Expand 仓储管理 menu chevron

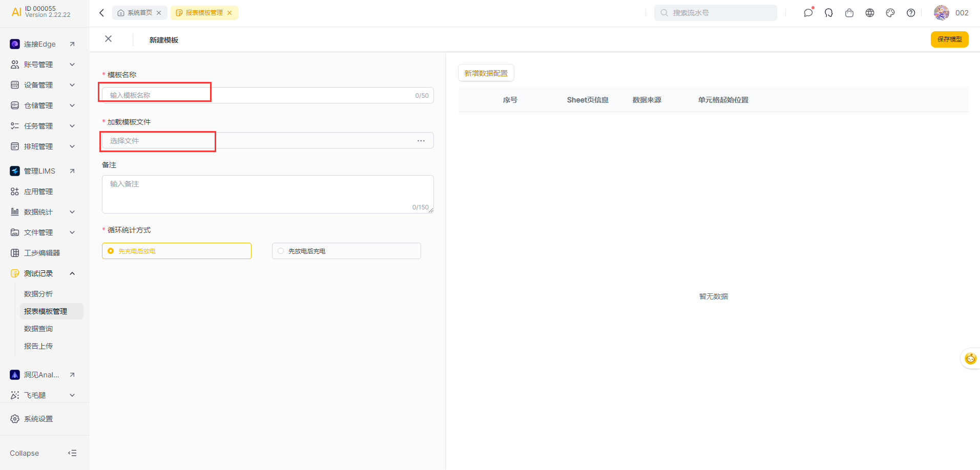[x=72, y=105]
